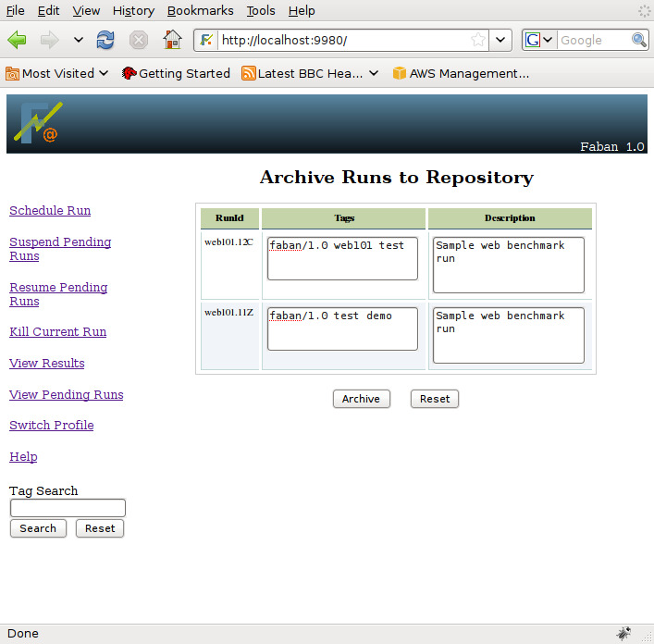Click the Getting Started bookmark icon
Viewport: 654px width, 644px height.
click(x=129, y=73)
